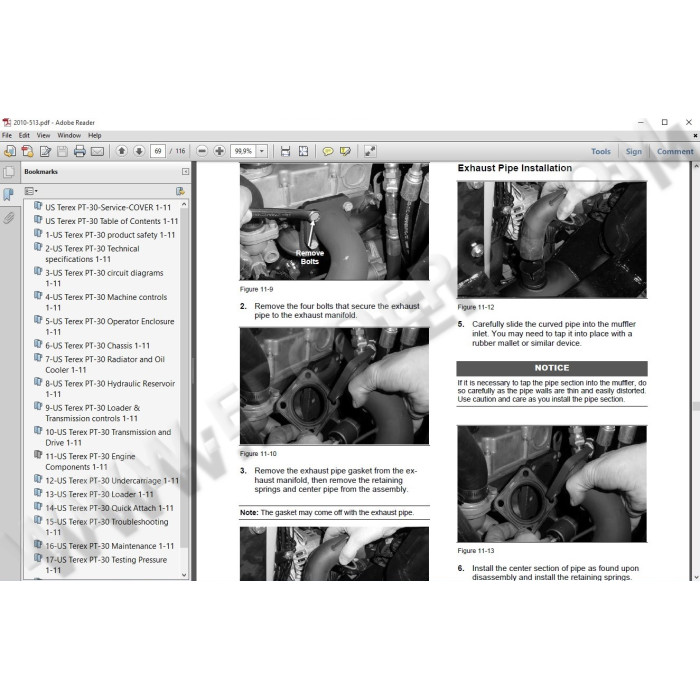This screenshot has height=700, width=700.
Task: Go to next page with down arrow
Action: [139, 151]
